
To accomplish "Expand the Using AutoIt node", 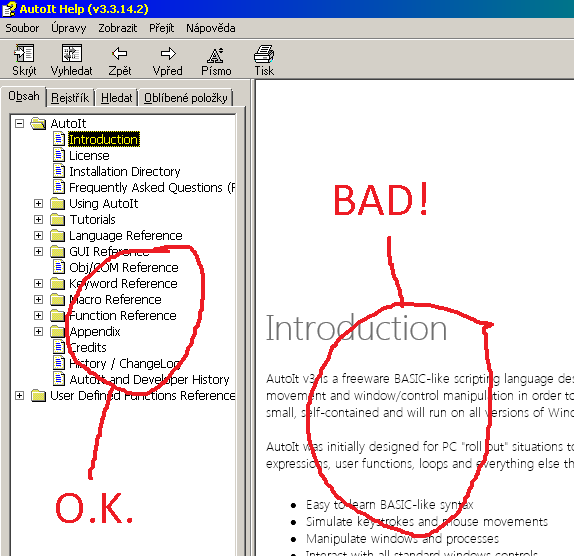I will tap(38, 204).
